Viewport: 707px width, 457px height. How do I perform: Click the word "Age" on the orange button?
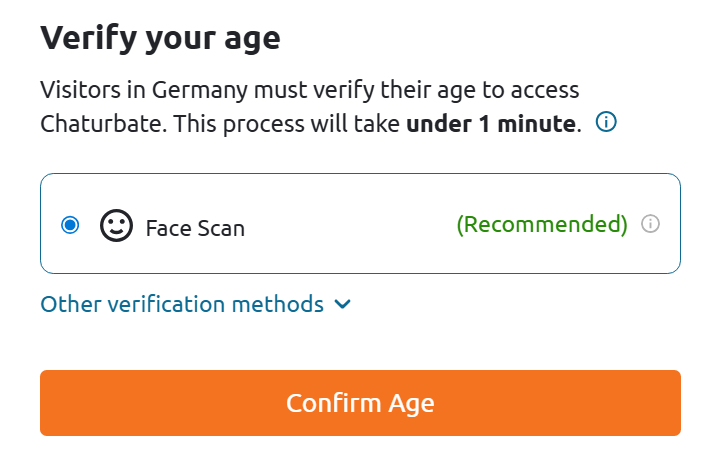click(x=412, y=403)
